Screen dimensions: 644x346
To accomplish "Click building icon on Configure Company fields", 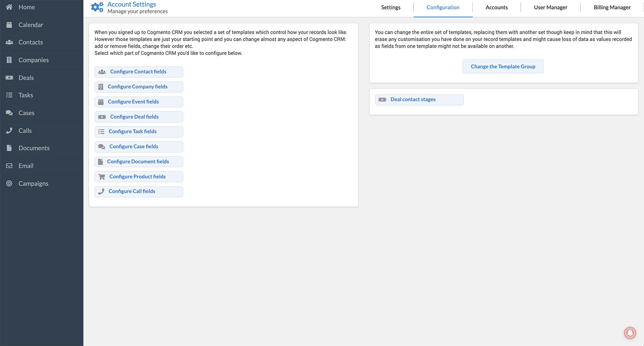I will (x=101, y=87).
